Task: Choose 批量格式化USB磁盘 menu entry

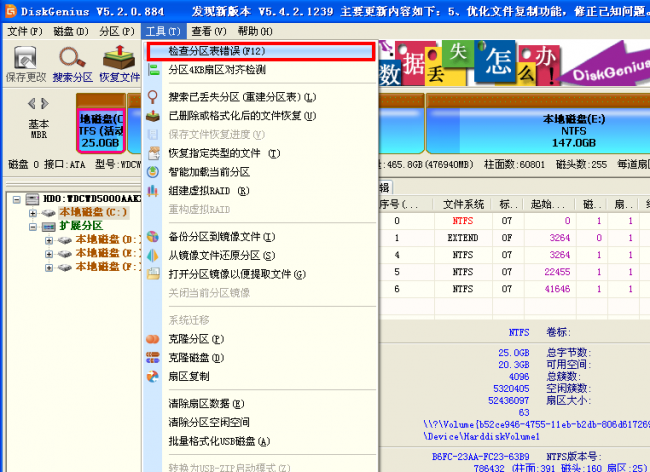Action: [261, 441]
